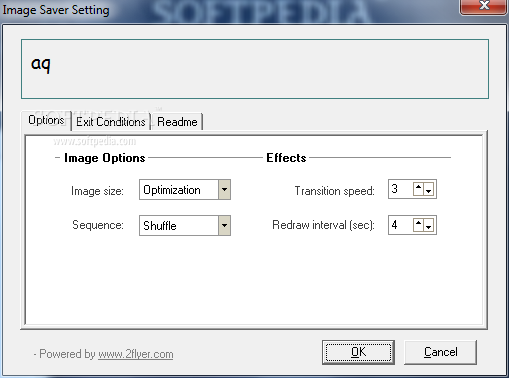Expand the Image size dropdown arrow
This screenshot has width=509, height=378.
pyautogui.click(x=224, y=190)
